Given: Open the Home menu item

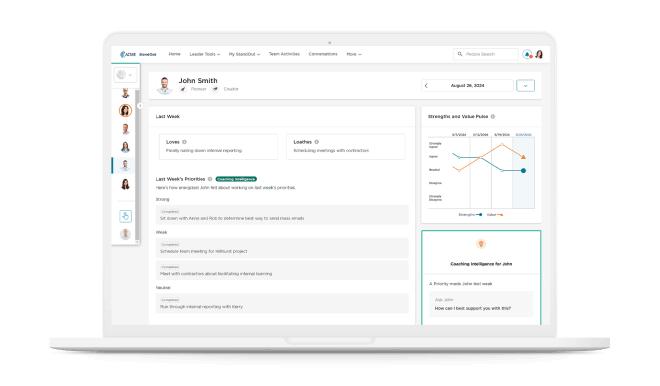Looking at the screenshot, I should (174, 54).
